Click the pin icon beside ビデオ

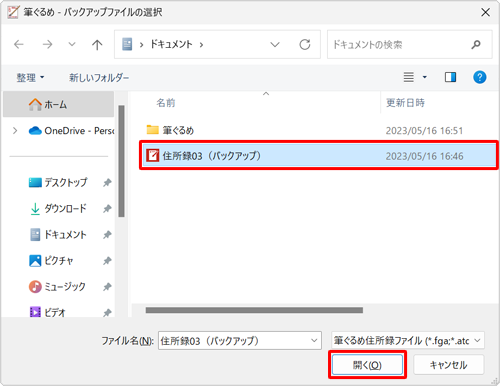pos(107,313)
